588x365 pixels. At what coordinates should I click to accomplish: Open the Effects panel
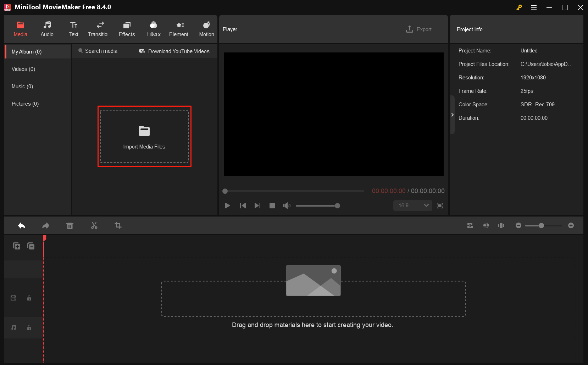pyautogui.click(x=127, y=28)
